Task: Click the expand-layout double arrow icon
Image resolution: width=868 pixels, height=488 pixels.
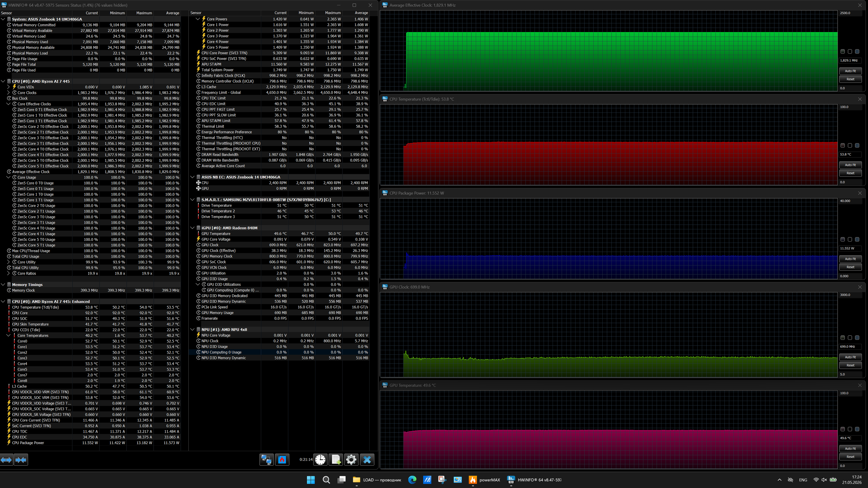Action: 6,460
